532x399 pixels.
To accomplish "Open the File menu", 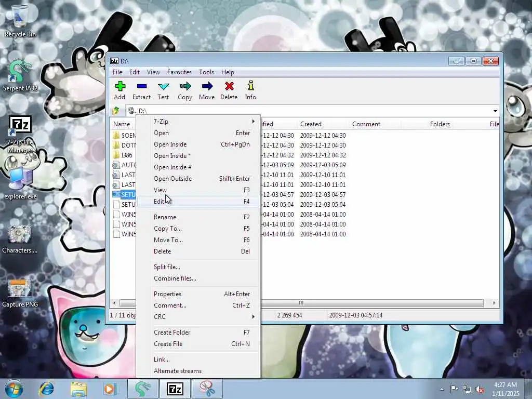I will 117,72.
